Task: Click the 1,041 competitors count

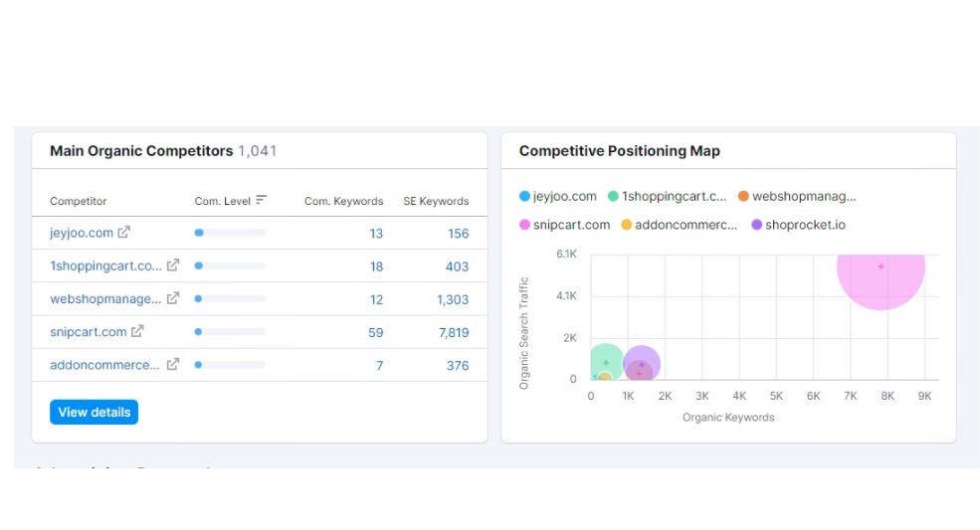Action: coord(258,151)
